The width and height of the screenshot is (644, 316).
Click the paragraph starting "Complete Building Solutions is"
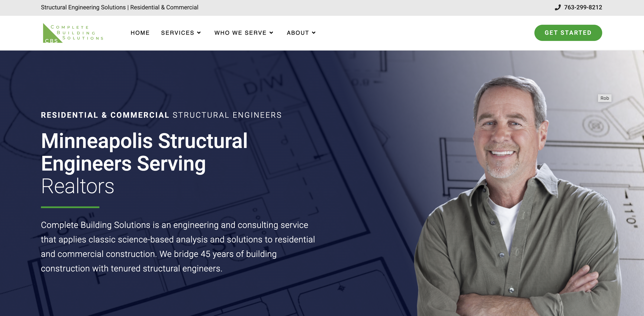[x=178, y=246]
